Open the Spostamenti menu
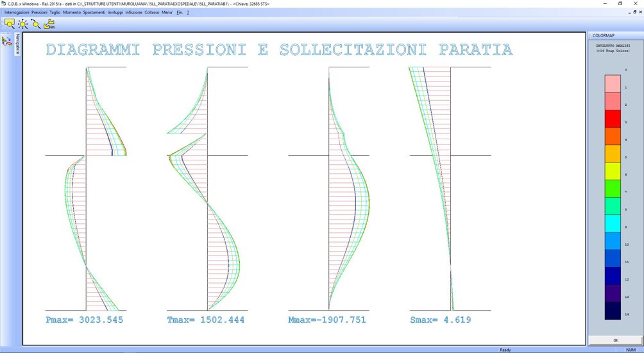The image size is (644, 353). 94,12
